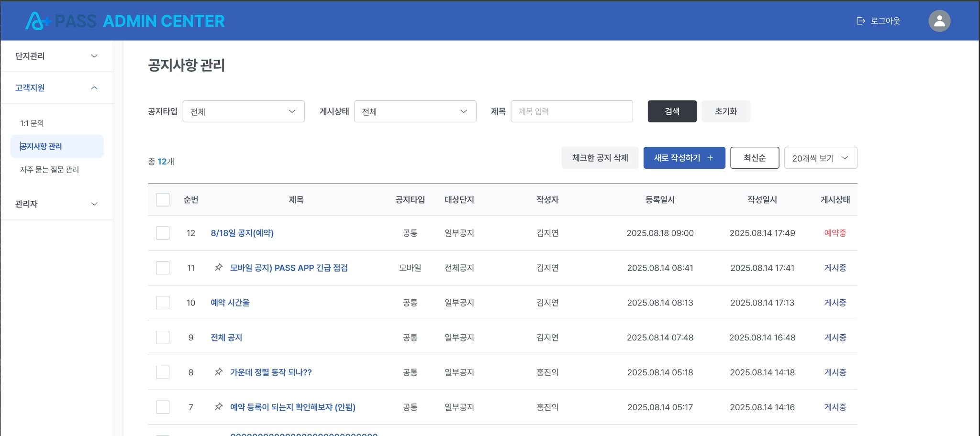Screen dimensions: 980x436
Task: Open the 1:1 문의 menu item
Action: [x=32, y=123]
